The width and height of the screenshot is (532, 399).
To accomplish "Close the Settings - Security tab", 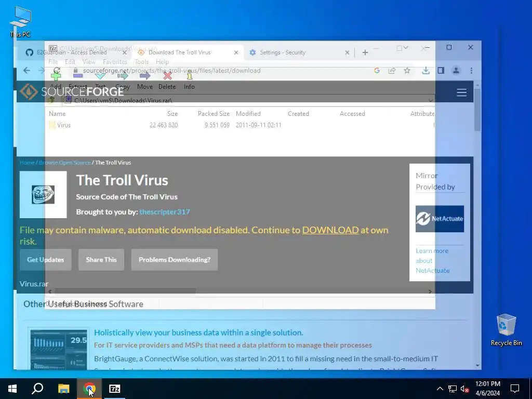I will point(347,52).
